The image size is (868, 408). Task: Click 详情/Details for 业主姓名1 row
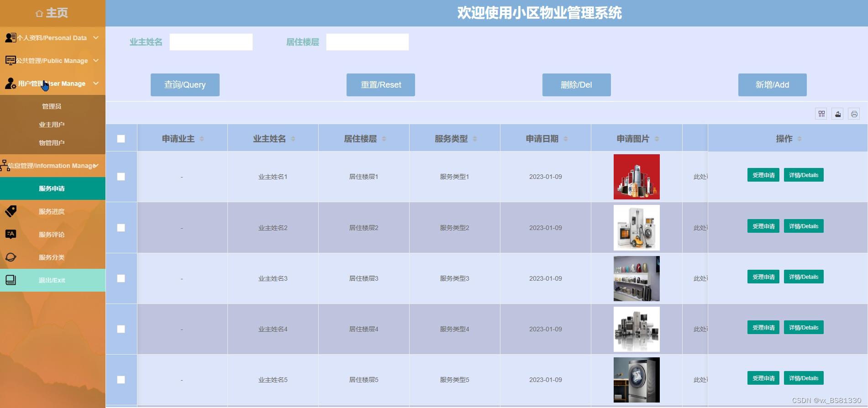tap(804, 175)
